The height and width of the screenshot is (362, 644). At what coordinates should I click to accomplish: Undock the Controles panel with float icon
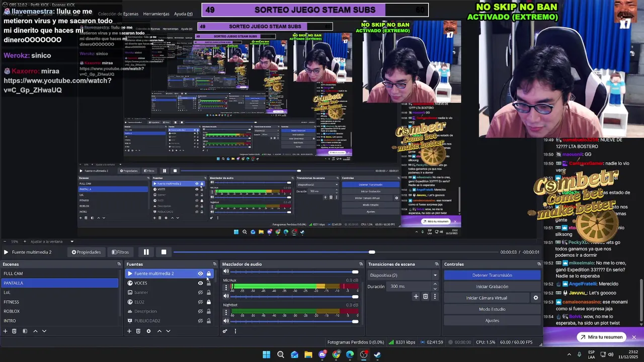[539, 264]
